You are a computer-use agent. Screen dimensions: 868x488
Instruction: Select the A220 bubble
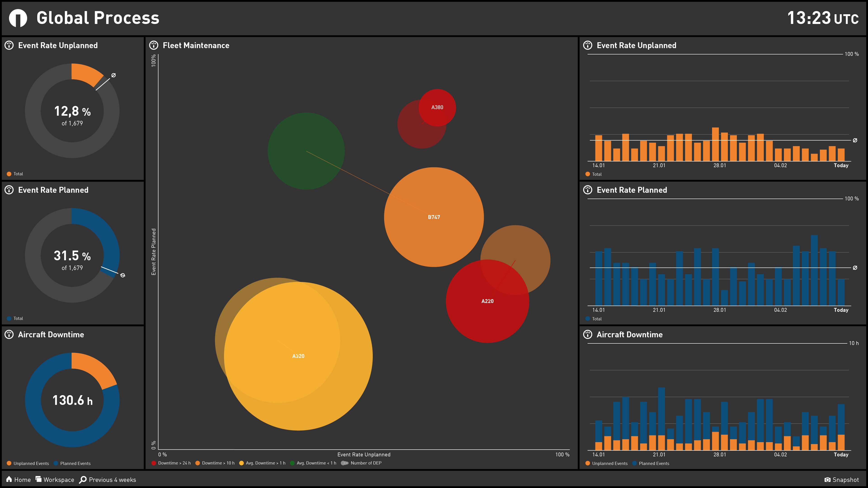point(487,301)
